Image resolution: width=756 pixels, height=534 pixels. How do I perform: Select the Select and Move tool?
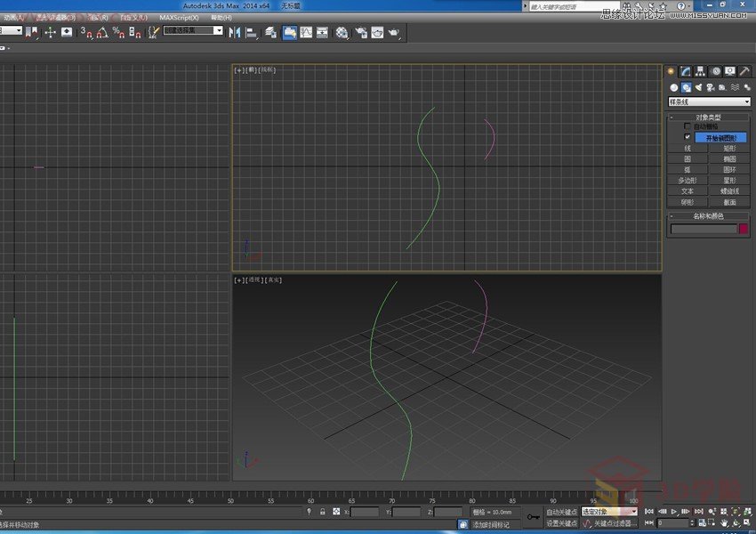pyautogui.click(x=51, y=33)
